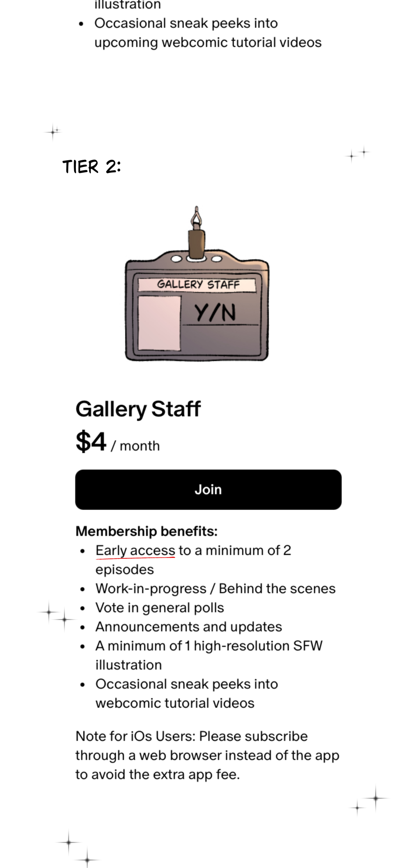Click "A minimum of 1 high-resolution SFW" benefit
412x868 pixels.
(x=209, y=646)
